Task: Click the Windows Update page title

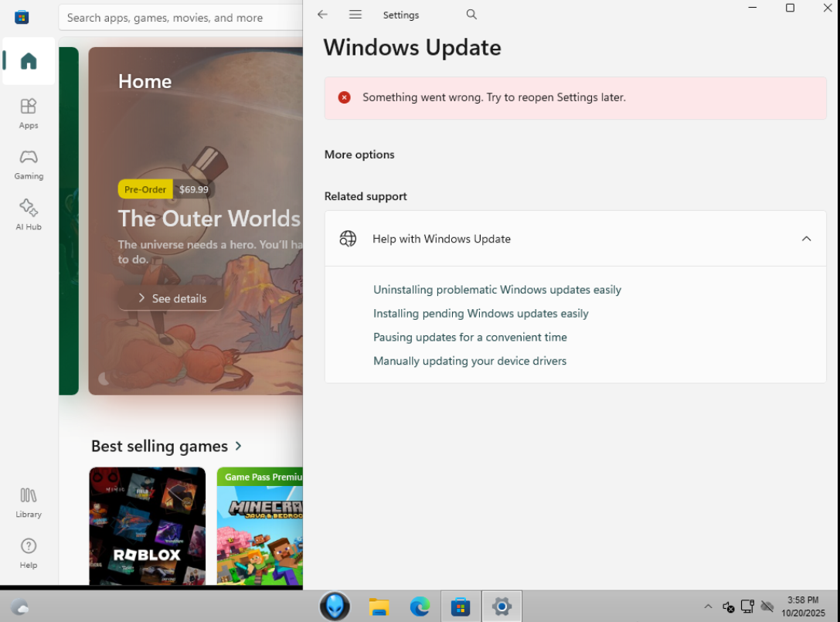Action: (412, 48)
